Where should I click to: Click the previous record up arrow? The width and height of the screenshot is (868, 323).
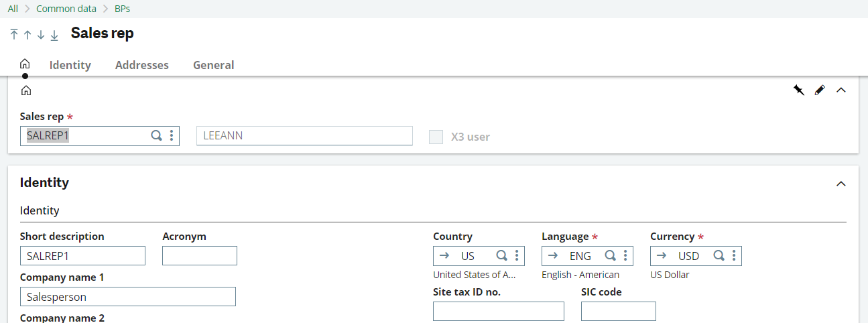pos(27,35)
